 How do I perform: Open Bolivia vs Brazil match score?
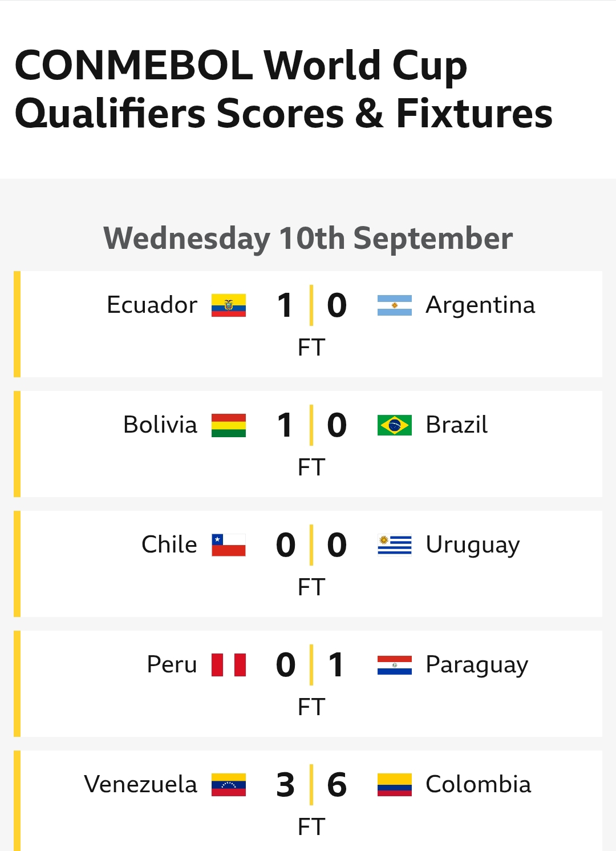pyautogui.click(x=311, y=425)
